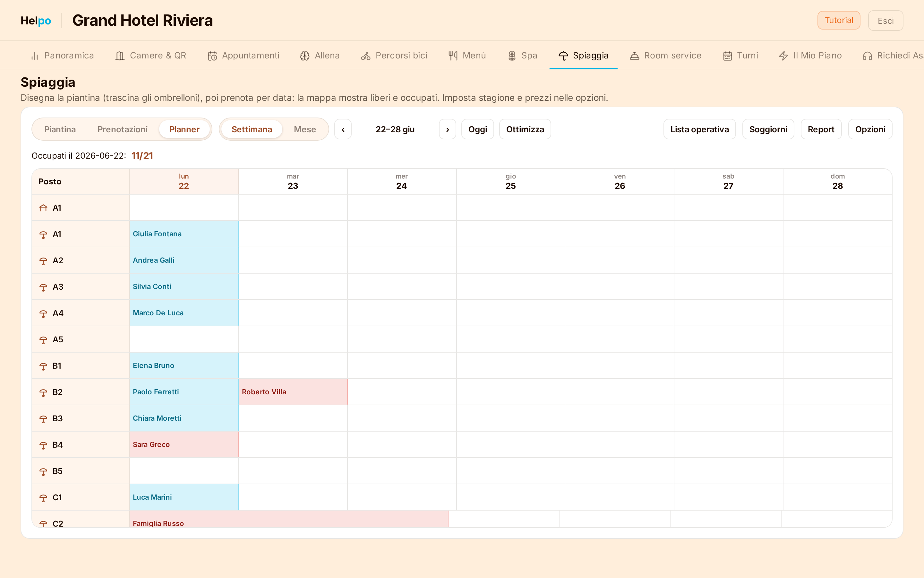Click Elena Bruno booking on B1

(184, 366)
